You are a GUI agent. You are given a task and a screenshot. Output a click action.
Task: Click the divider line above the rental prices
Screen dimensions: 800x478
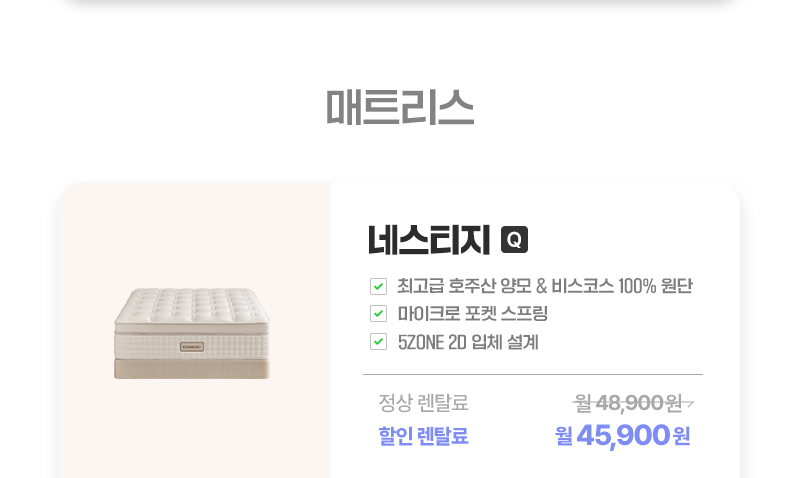tap(533, 374)
